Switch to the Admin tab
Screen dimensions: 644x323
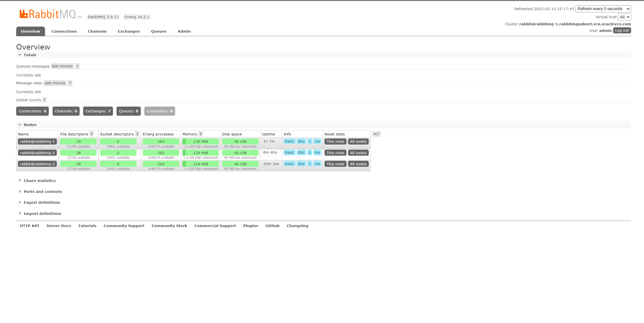[184, 31]
